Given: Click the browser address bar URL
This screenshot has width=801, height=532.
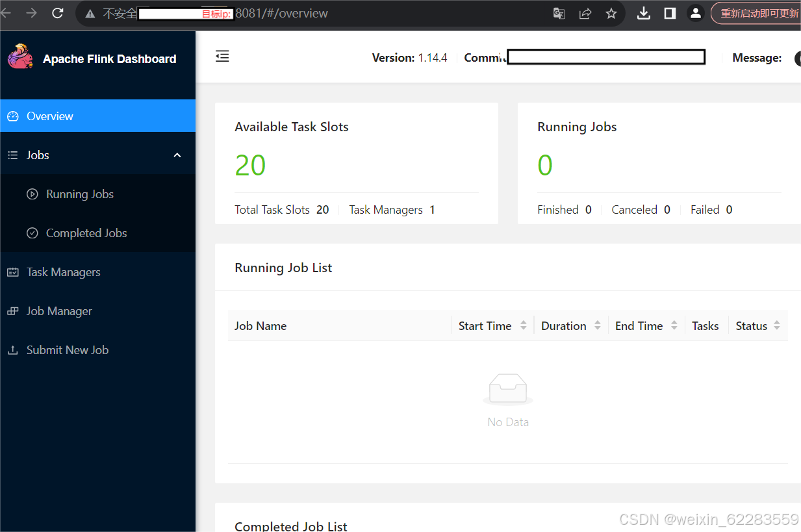Looking at the screenshot, I should tap(281, 13).
